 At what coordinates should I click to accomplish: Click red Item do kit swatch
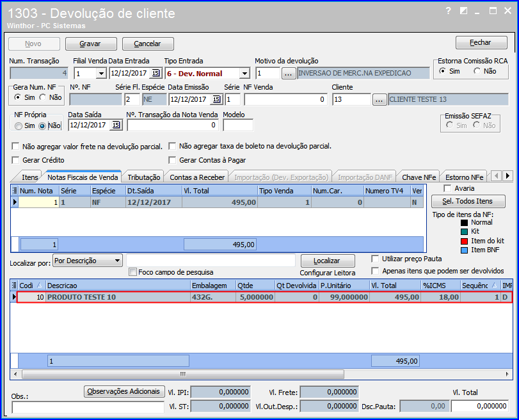click(x=465, y=241)
